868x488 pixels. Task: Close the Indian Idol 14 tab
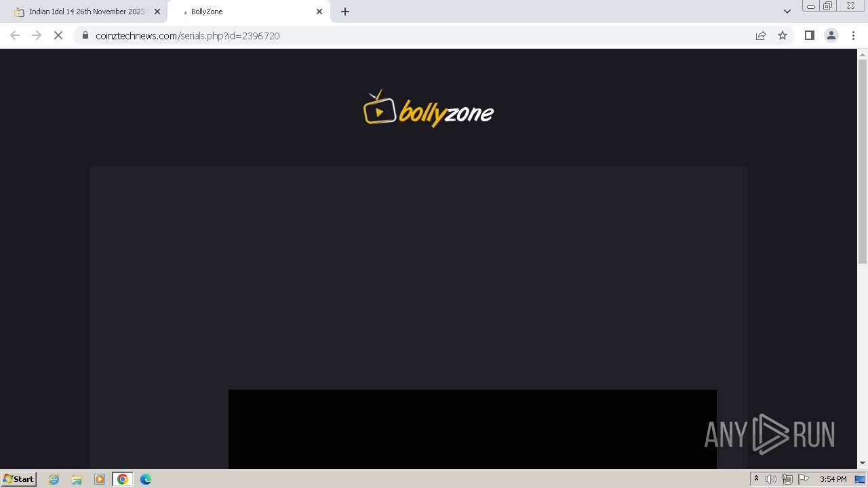pyautogui.click(x=157, y=12)
